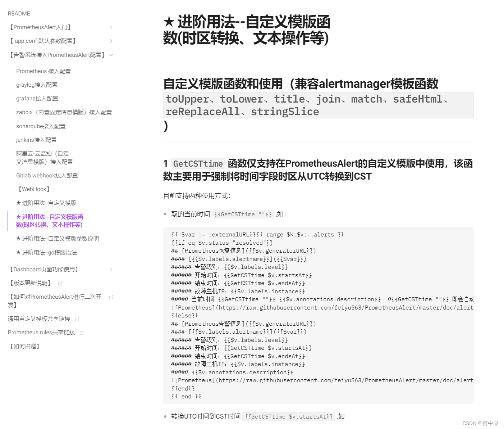The height and width of the screenshot is (429, 504).
Task: Click the external link icon next to 【版本更新说明】
Action: (60, 284)
